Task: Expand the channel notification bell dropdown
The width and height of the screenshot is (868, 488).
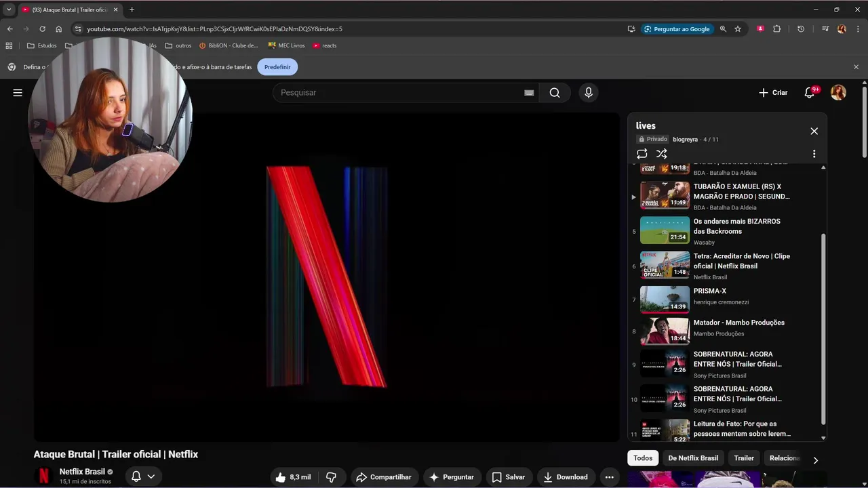Action: pos(143,476)
